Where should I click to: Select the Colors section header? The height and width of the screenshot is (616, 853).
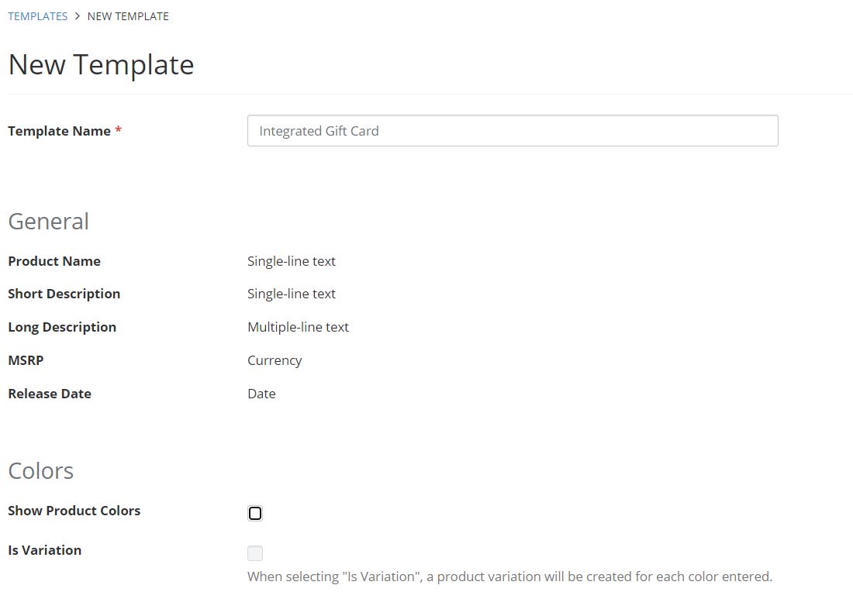40,470
